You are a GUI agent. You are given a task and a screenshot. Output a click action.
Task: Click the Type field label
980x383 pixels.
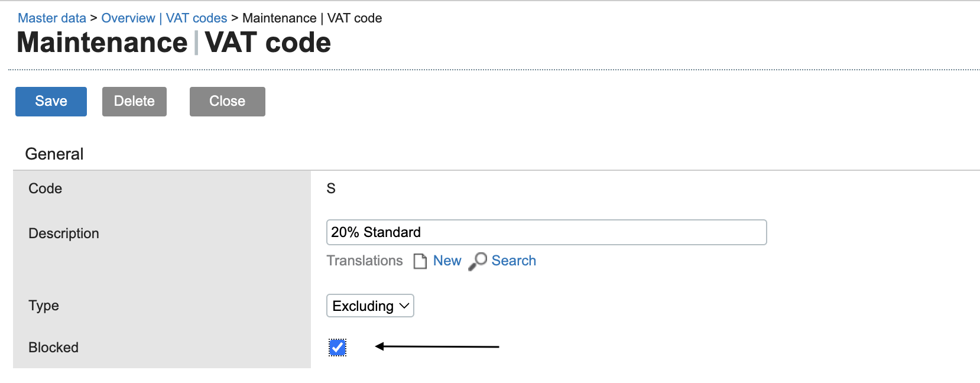[44, 306]
